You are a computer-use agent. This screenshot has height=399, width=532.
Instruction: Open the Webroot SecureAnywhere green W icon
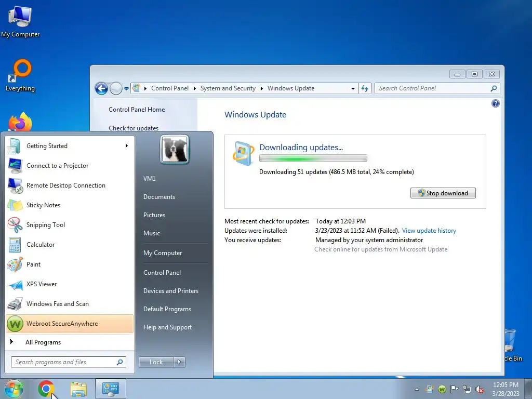click(15, 324)
